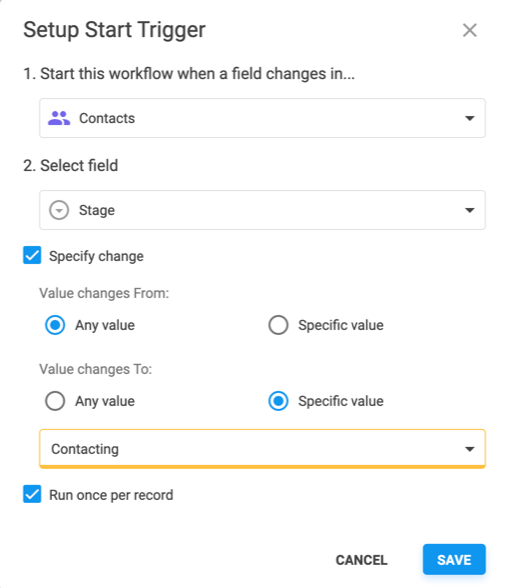Expand the Contacts dropdown arrow
Image resolution: width=505 pixels, height=588 pixels.
tap(469, 118)
